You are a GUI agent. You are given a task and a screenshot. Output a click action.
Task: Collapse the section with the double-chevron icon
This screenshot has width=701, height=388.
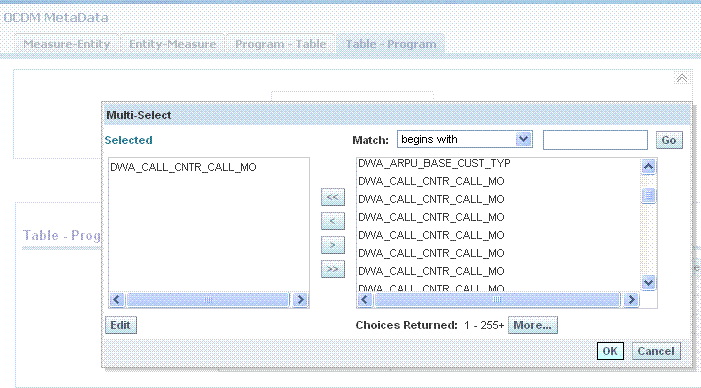[x=681, y=78]
